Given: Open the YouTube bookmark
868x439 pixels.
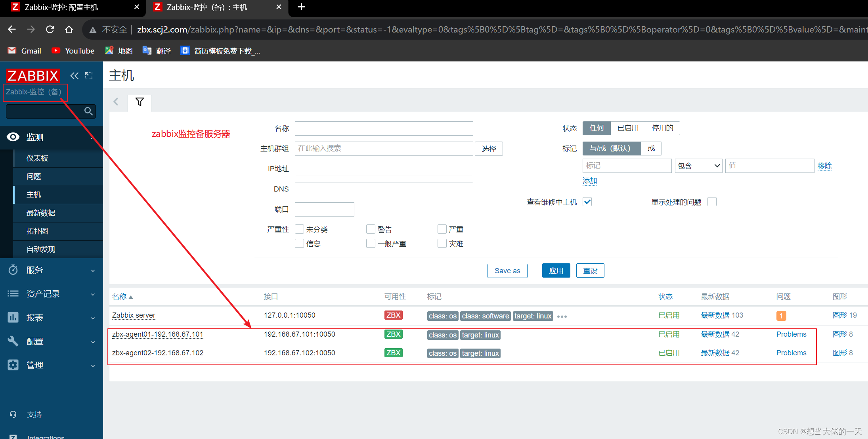Looking at the screenshot, I should point(73,51).
